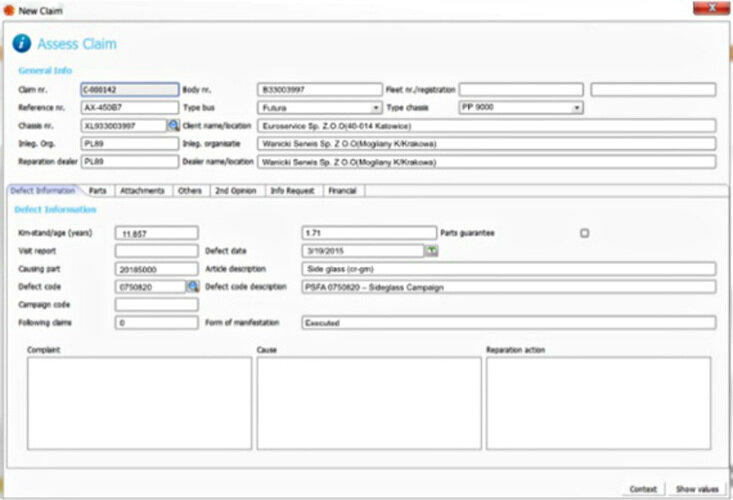The width and height of the screenshot is (733, 500).
Task: Click the Show values button
Action: click(696, 489)
